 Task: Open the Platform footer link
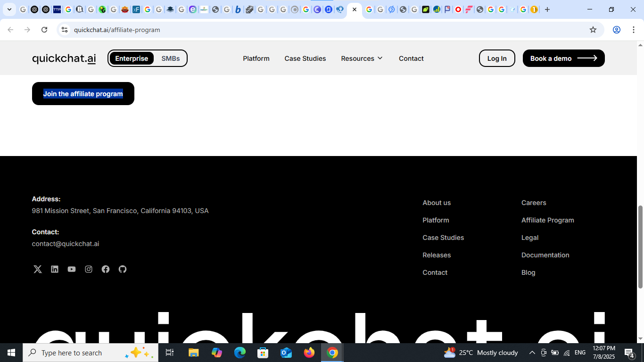coord(436,220)
